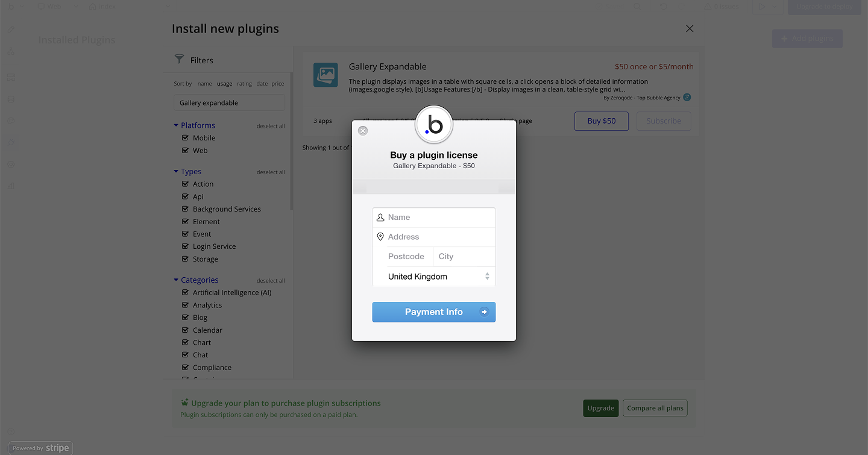Image resolution: width=868 pixels, height=455 pixels.
Task: Collapse the Categories filter section
Action: [176, 280]
